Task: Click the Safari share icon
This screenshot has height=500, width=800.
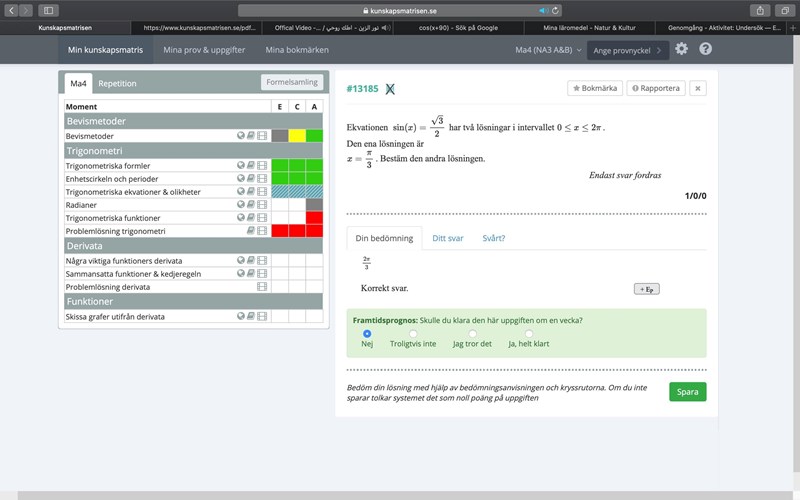Action: click(740, 10)
